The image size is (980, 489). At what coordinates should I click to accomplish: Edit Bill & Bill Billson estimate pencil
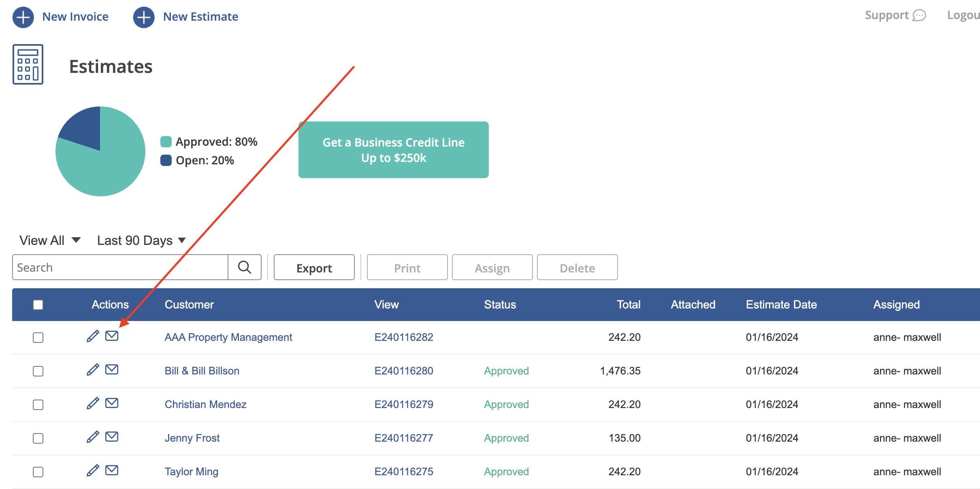pos(93,370)
